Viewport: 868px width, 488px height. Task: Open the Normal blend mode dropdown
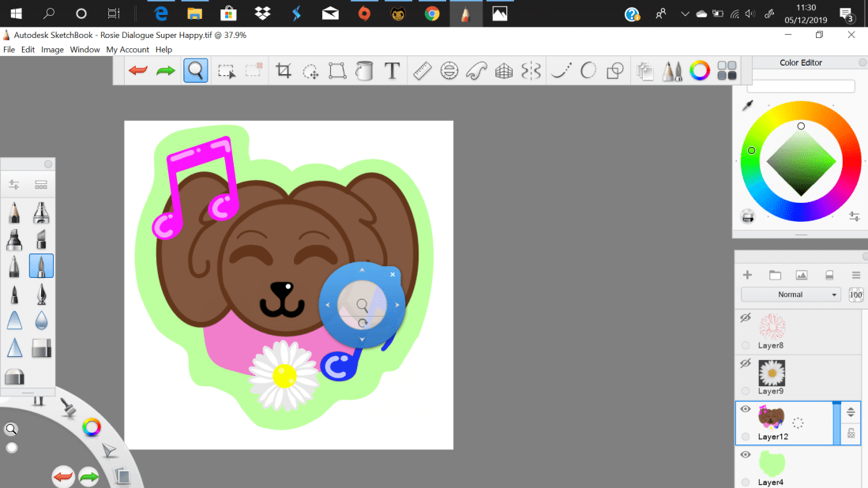(x=791, y=295)
